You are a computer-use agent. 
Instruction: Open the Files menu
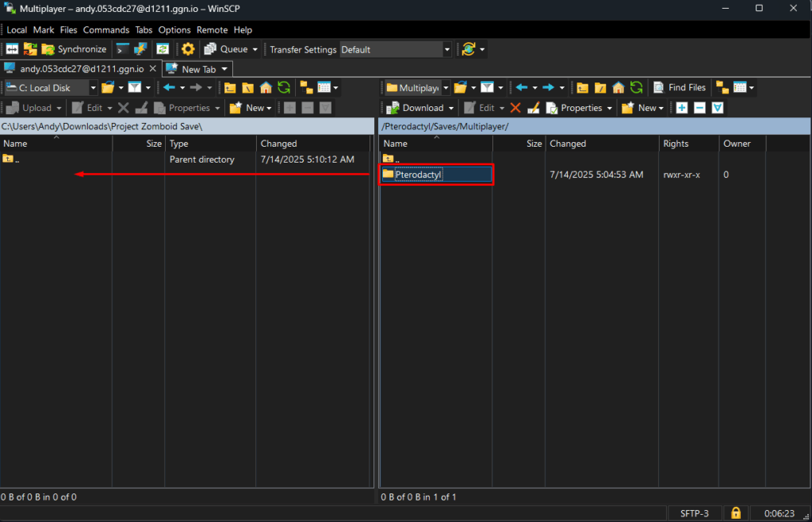[68, 30]
